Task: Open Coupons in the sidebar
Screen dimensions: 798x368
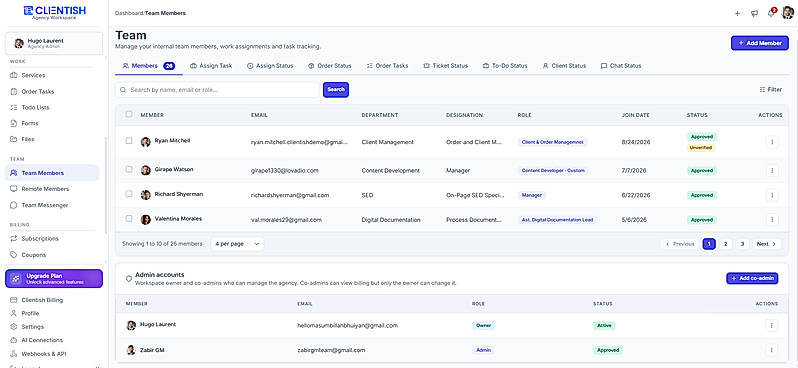Action: coord(34,254)
